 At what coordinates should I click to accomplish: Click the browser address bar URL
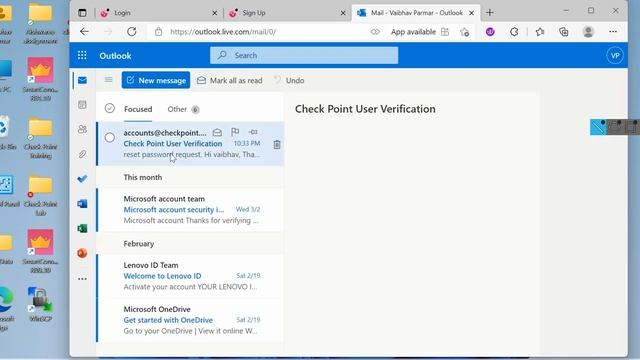223,31
